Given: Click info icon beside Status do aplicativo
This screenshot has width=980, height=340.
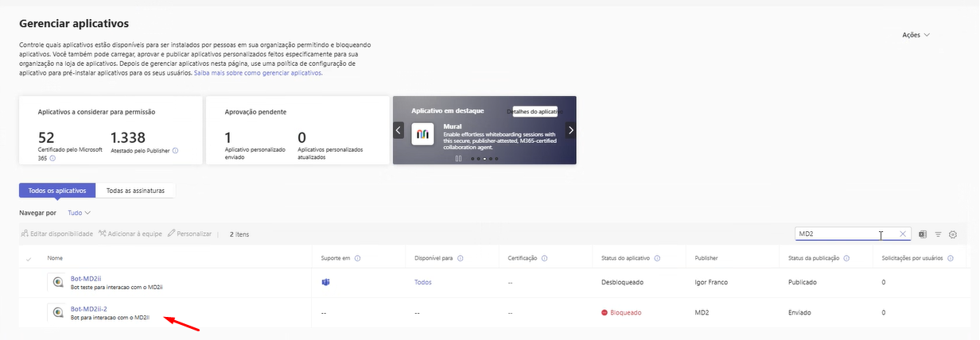Looking at the screenshot, I should click(656, 258).
